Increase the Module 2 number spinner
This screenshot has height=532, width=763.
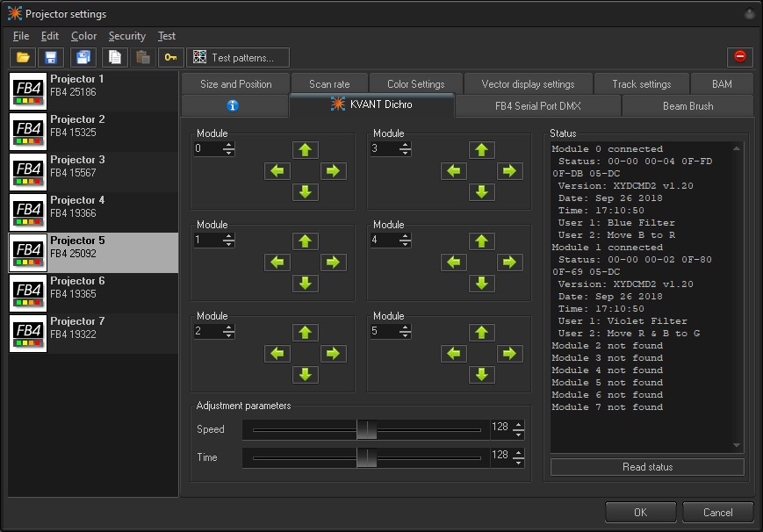229,327
